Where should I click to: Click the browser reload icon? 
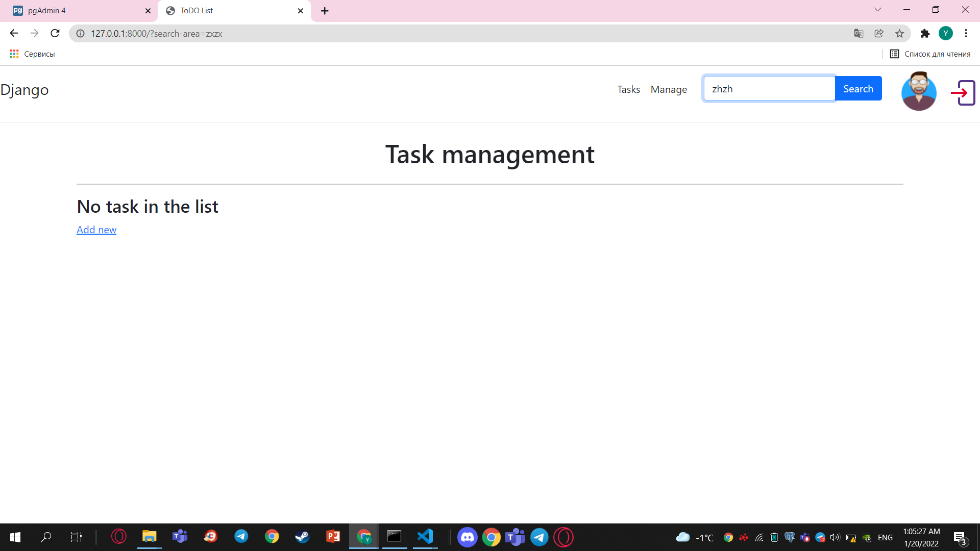(55, 34)
